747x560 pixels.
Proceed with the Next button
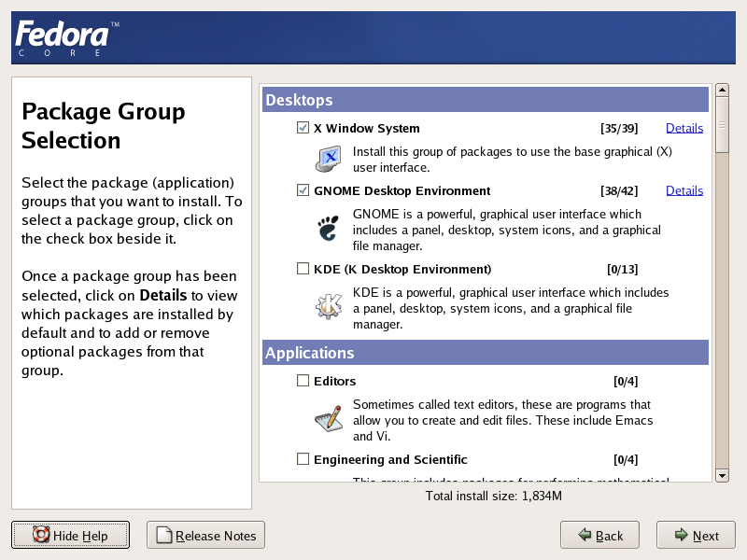(696, 535)
